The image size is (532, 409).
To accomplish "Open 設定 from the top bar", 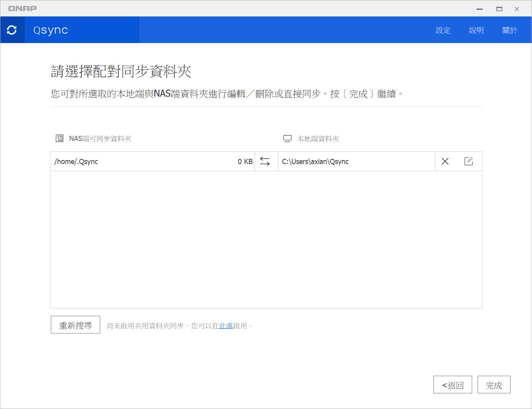I will coord(443,30).
